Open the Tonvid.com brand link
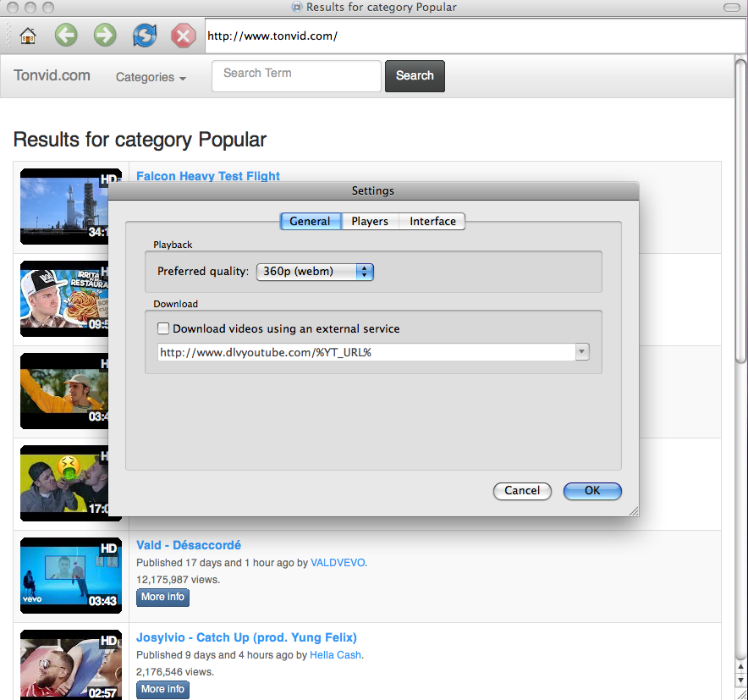The width and height of the screenshot is (748, 700). pos(52,75)
